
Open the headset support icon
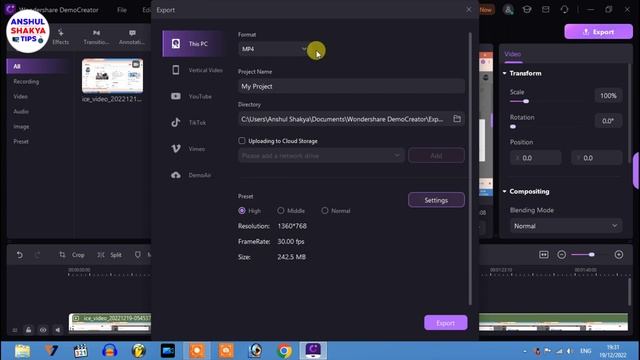[564, 9]
